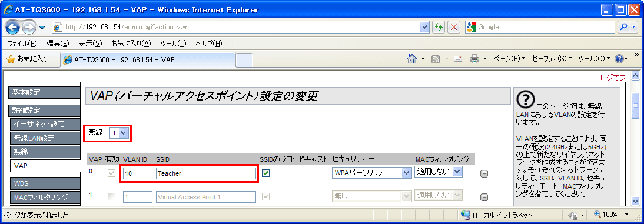Select the AT-TQ3600 VAP browser tab
Screen dimensions: 644x224
click(147, 59)
